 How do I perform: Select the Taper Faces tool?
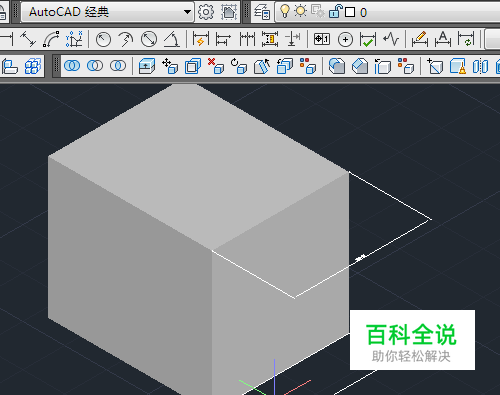point(262,66)
